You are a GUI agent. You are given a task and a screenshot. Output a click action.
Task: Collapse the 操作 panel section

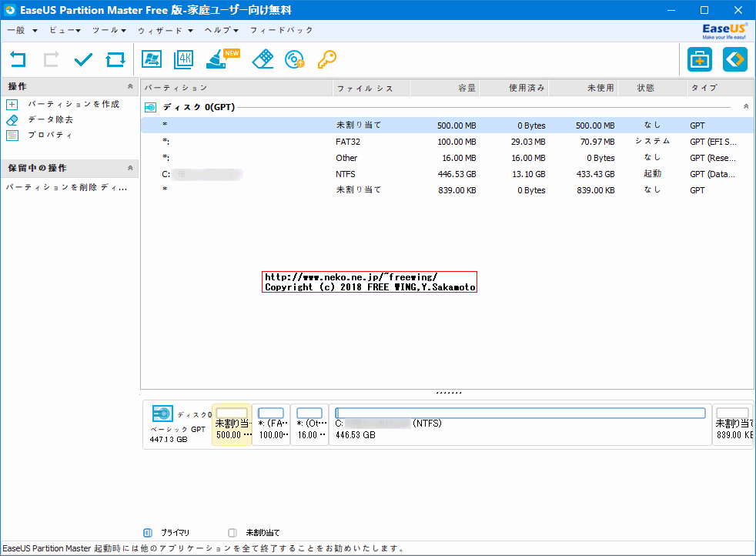(129, 85)
